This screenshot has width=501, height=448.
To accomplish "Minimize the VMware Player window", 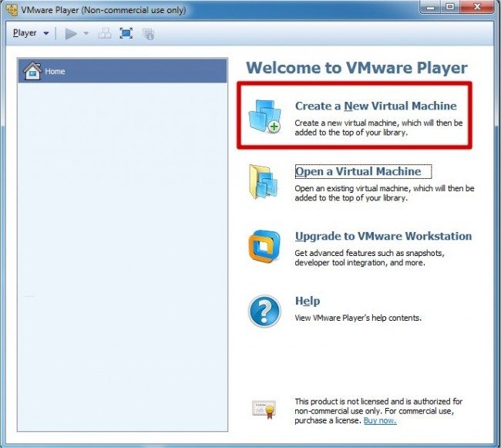I will pyautogui.click(x=430, y=7).
